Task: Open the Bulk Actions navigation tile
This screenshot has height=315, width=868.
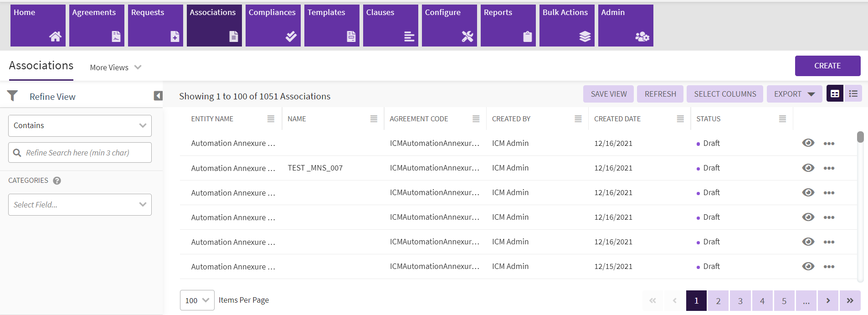Action: coord(566,26)
